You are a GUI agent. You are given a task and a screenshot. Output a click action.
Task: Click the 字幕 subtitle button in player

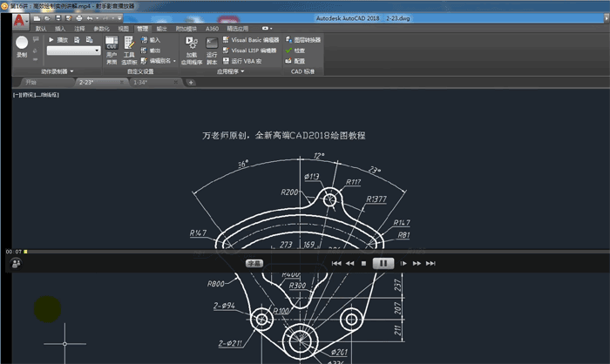(x=254, y=263)
